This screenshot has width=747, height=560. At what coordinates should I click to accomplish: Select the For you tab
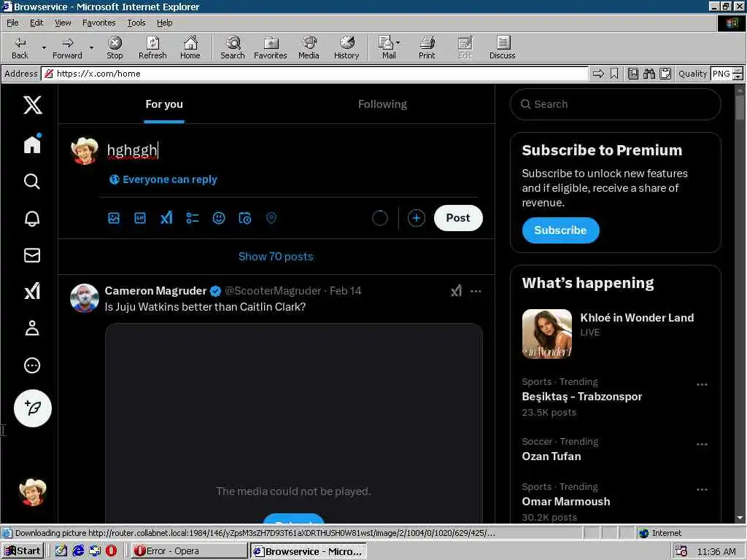(x=164, y=104)
